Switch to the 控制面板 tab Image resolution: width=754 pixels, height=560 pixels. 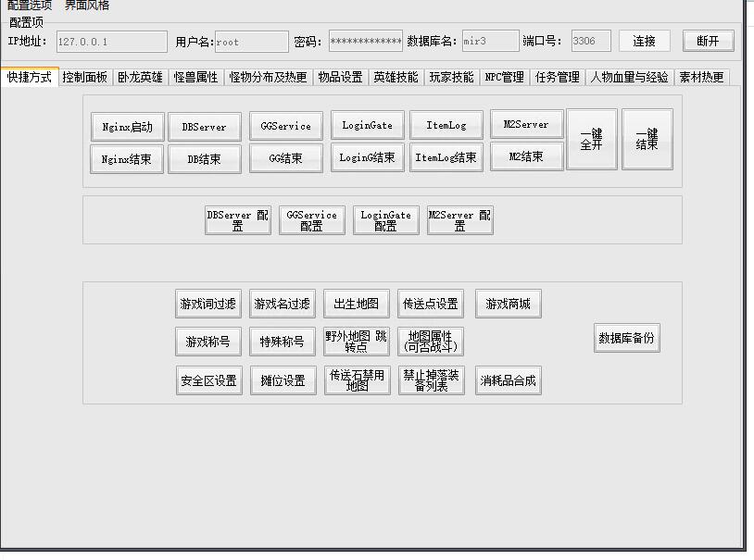(x=84, y=78)
